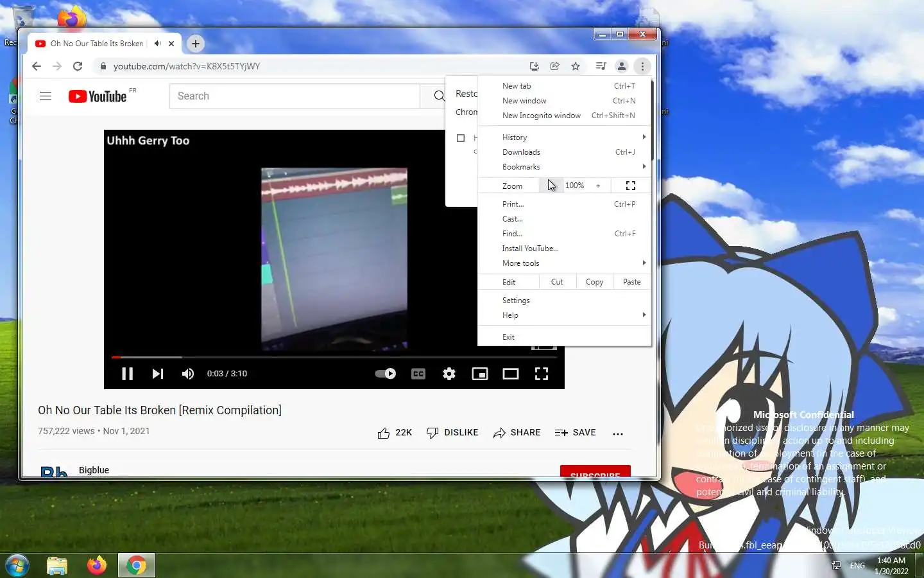Seek on the video progress bar
The height and width of the screenshot is (578, 924).
pyautogui.click(x=334, y=357)
